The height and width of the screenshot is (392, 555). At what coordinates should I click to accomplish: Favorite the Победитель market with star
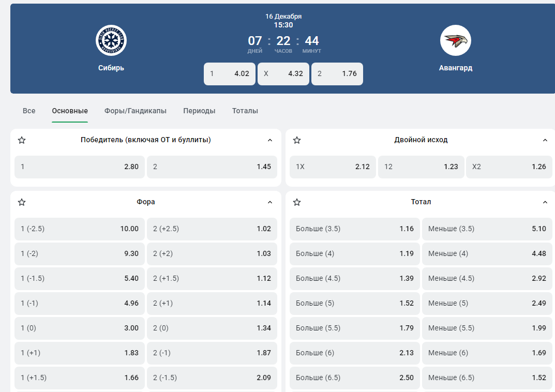(22, 140)
